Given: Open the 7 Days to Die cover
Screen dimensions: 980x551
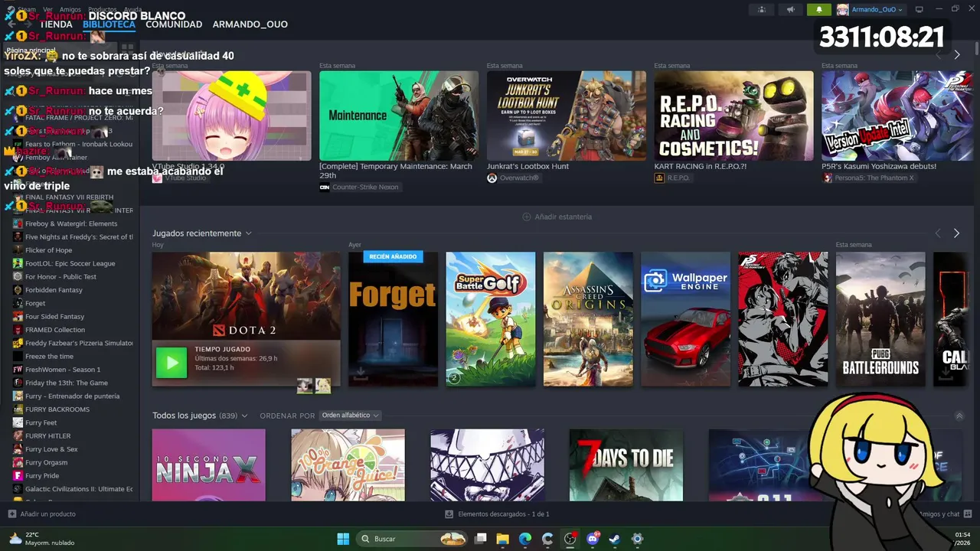Looking at the screenshot, I should pos(626,465).
